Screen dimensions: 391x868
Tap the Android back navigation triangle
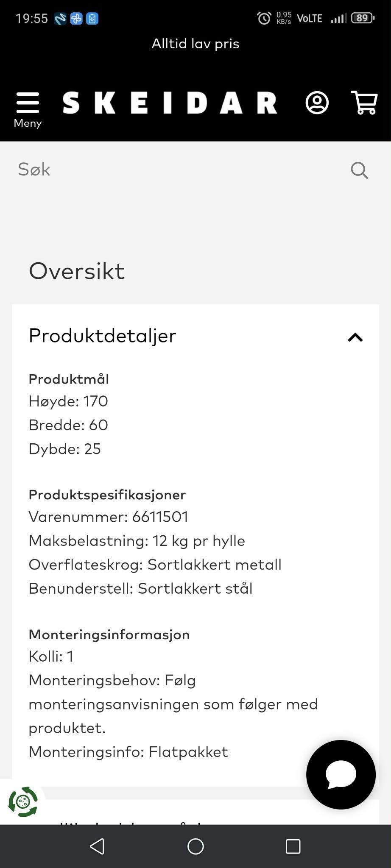pos(98,846)
